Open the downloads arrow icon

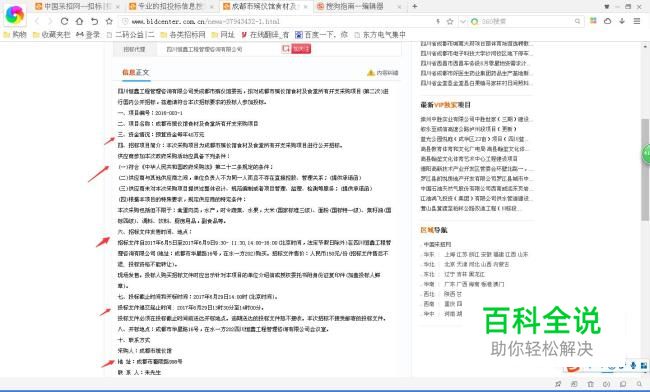pyautogui.click(x=622, y=21)
